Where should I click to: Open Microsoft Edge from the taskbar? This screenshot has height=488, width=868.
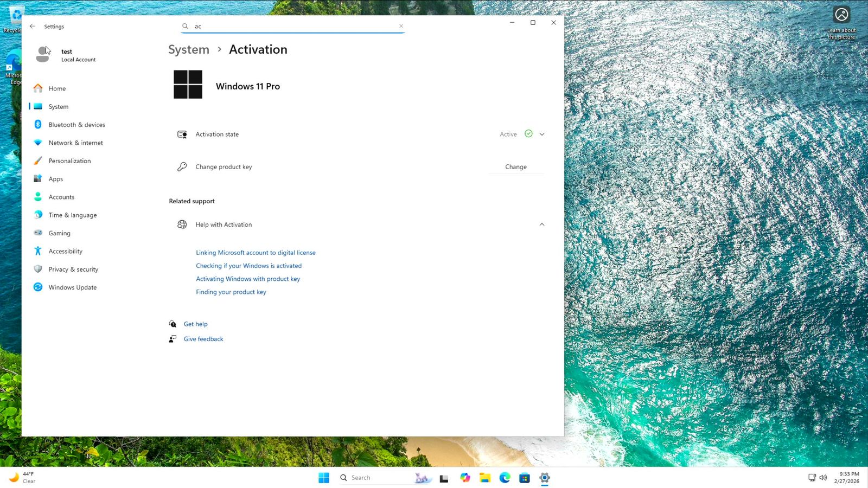[x=505, y=478]
